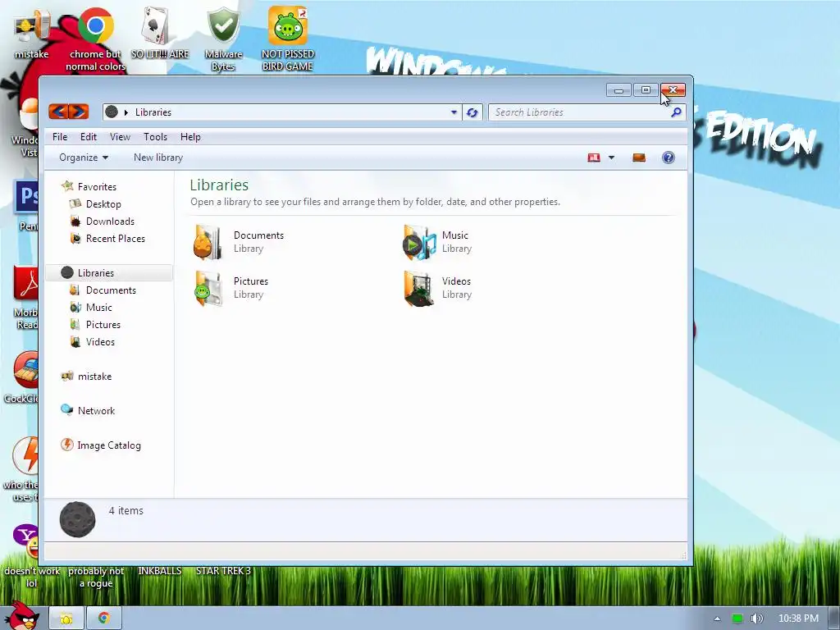Click the details pane library icon

tap(77, 519)
